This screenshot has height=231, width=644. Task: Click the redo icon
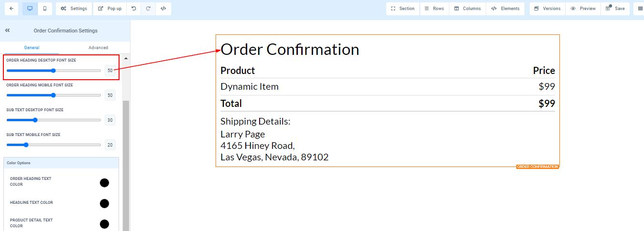tap(148, 9)
